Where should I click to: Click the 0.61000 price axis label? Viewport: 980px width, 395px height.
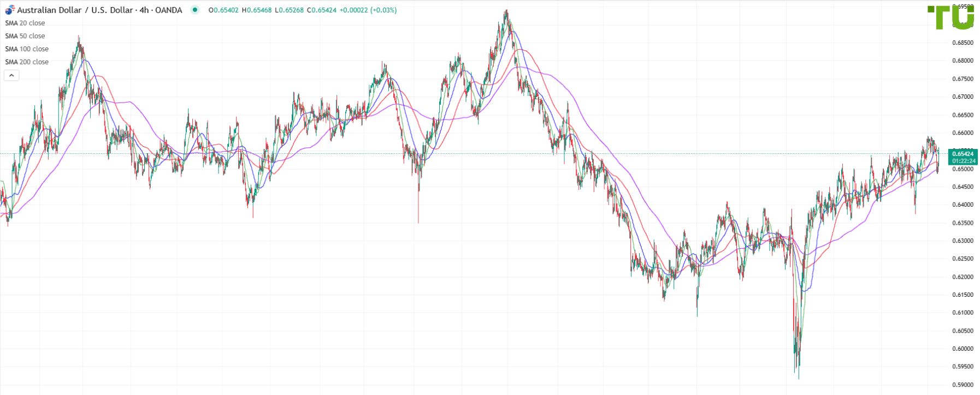pos(963,313)
